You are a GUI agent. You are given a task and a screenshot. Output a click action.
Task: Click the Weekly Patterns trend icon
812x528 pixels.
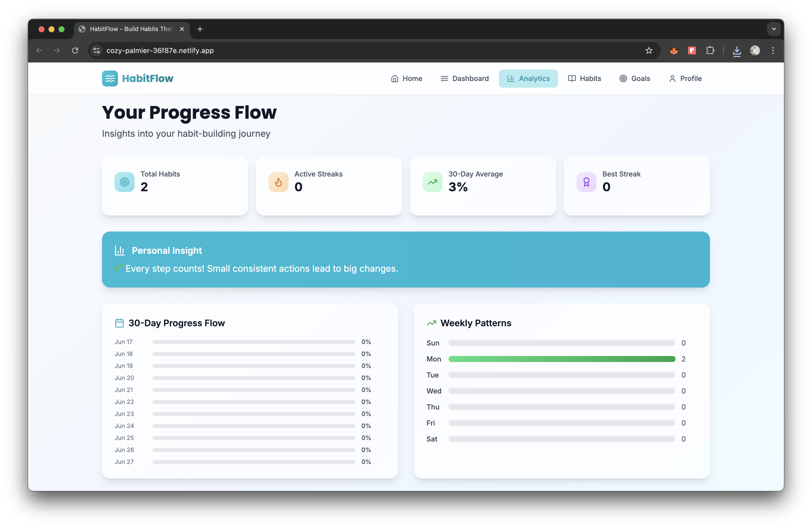click(431, 323)
